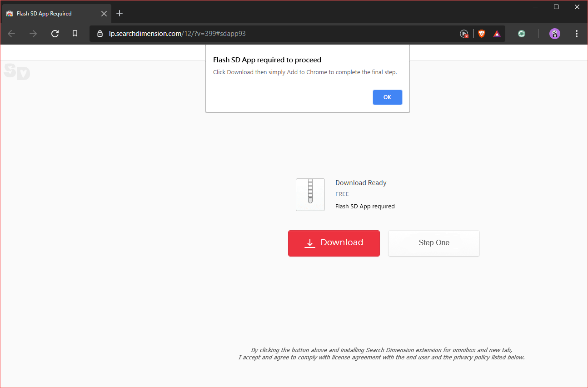Select the Flash SD App Required tab
Image resolution: width=588 pixels, height=388 pixels.
[56, 14]
